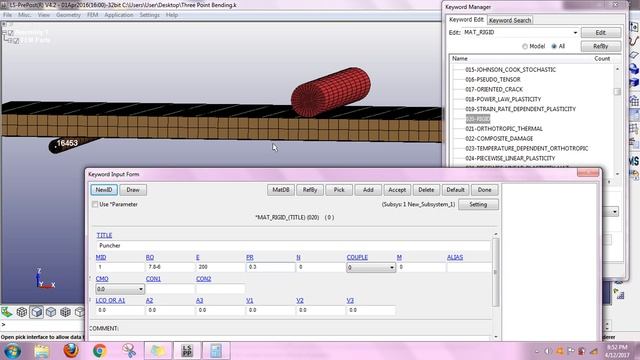Click the Edit button in Keyword Manager

click(x=600, y=32)
